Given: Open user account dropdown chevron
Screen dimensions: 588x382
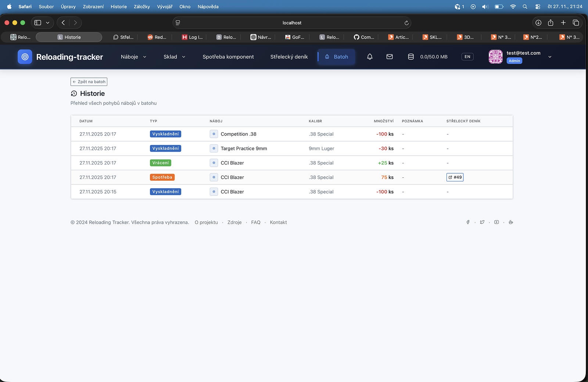Looking at the screenshot, I should pos(550,57).
